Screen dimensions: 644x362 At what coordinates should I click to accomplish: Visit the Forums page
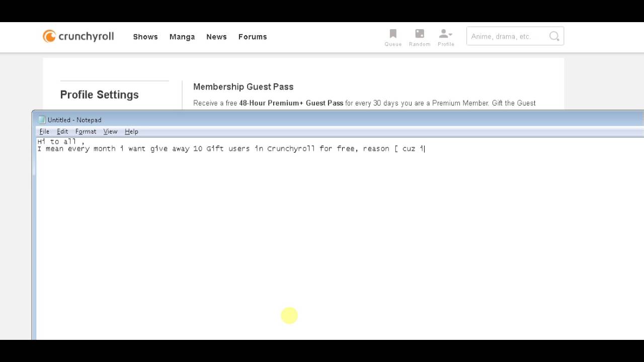coord(253,37)
